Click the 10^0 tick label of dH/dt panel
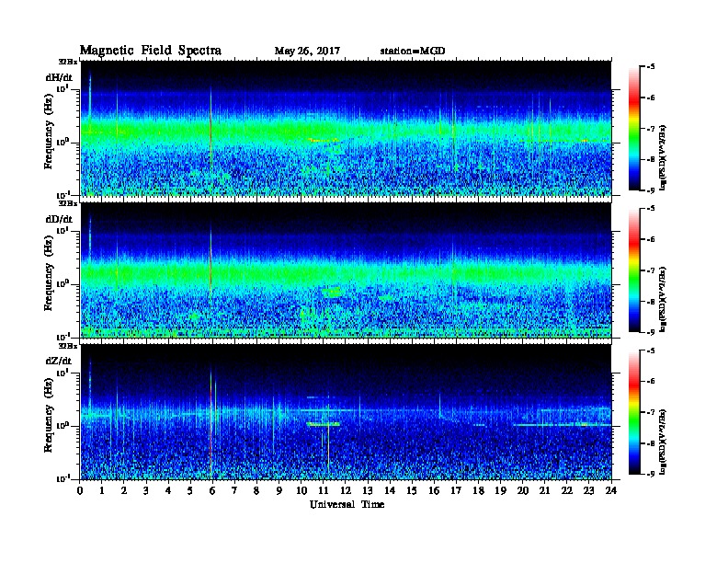 point(63,142)
